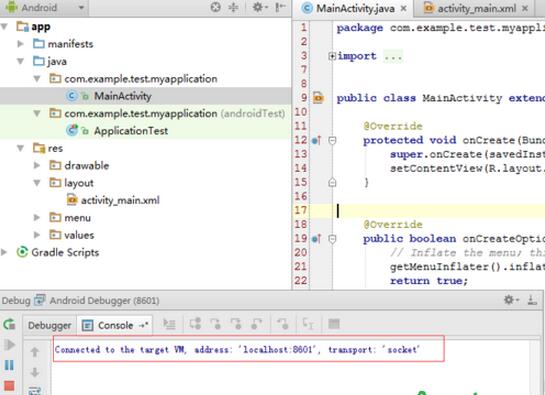Click the hide debug panel icon
This screenshot has width=545, height=395.
coord(532,300)
